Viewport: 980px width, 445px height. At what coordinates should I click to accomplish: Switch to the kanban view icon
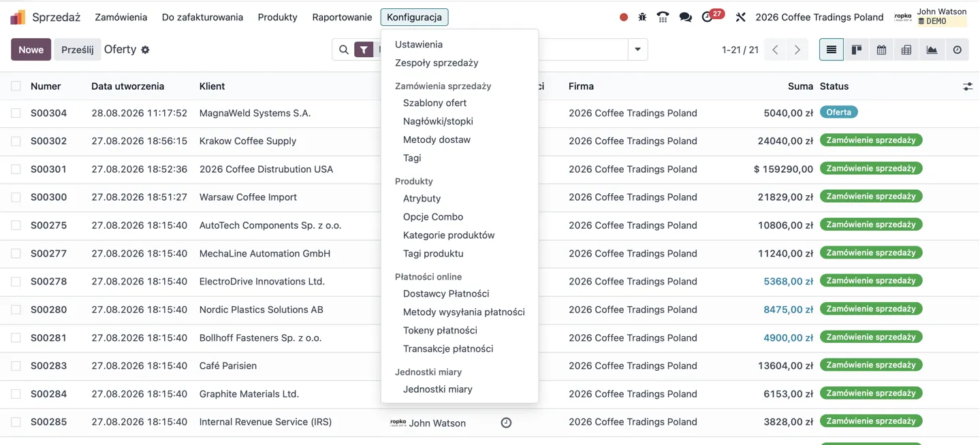(856, 50)
